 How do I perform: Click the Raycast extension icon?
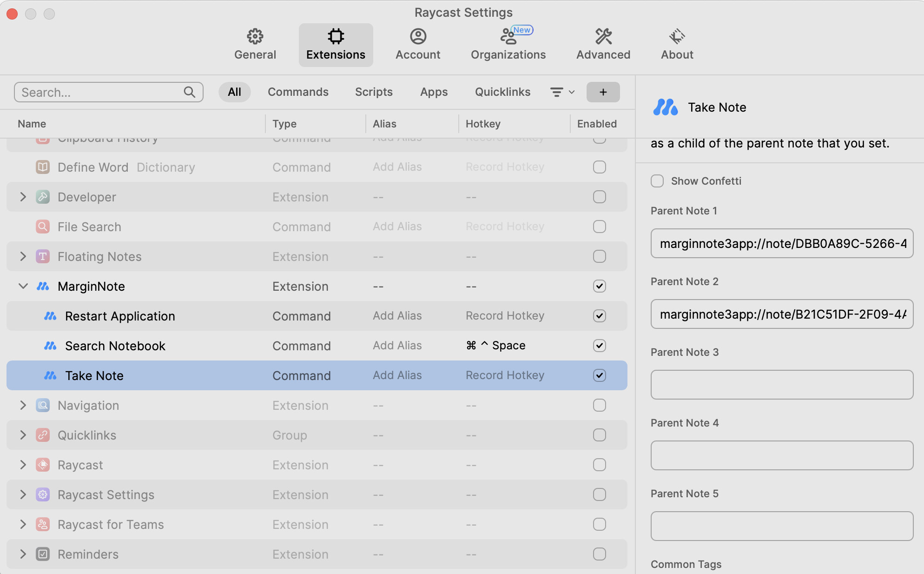coord(43,465)
